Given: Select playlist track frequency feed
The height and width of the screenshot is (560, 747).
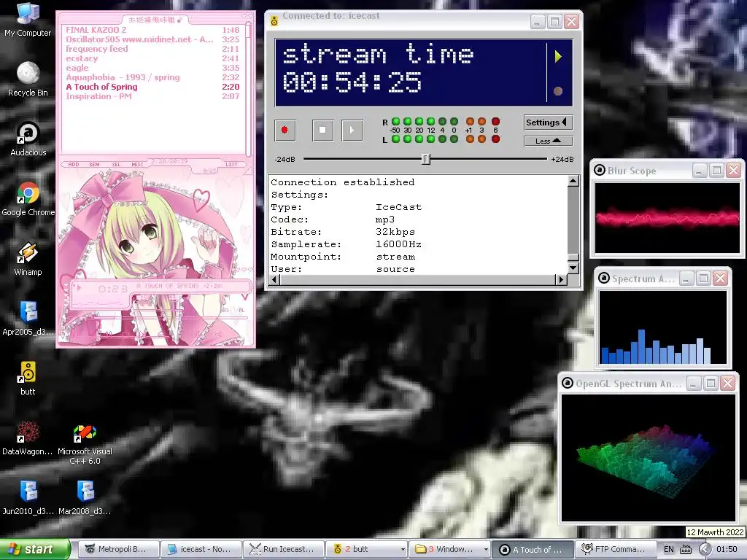Looking at the screenshot, I should pyautogui.click(x=152, y=49).
